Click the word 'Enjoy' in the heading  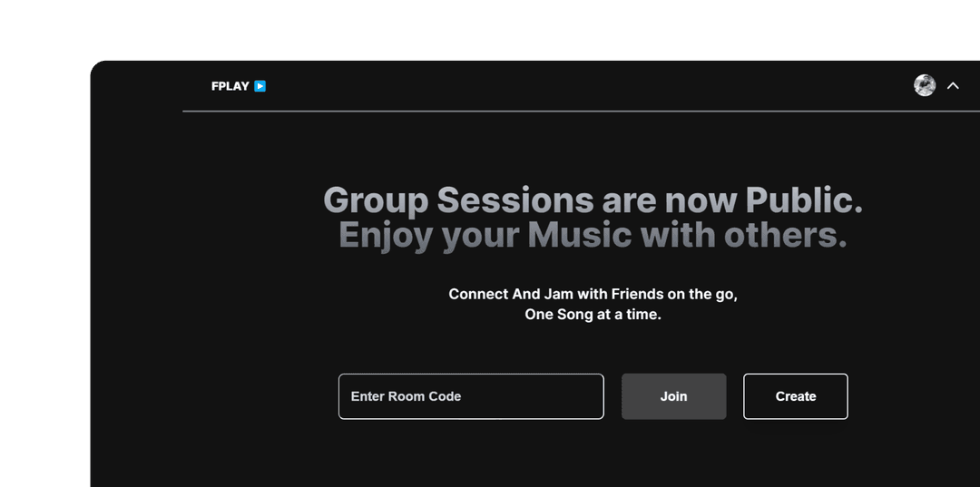(x=385, y=235)
